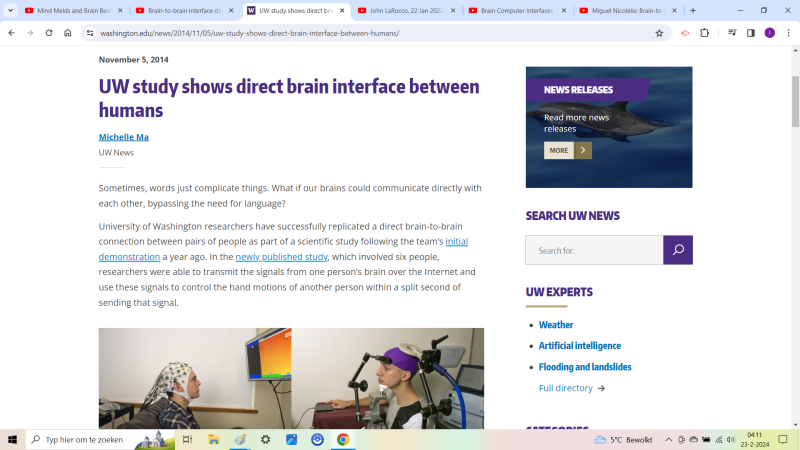Switch to Miguel Nicolelis tab
The width and height of the screenshot is (800, 450).
point(628,10)
